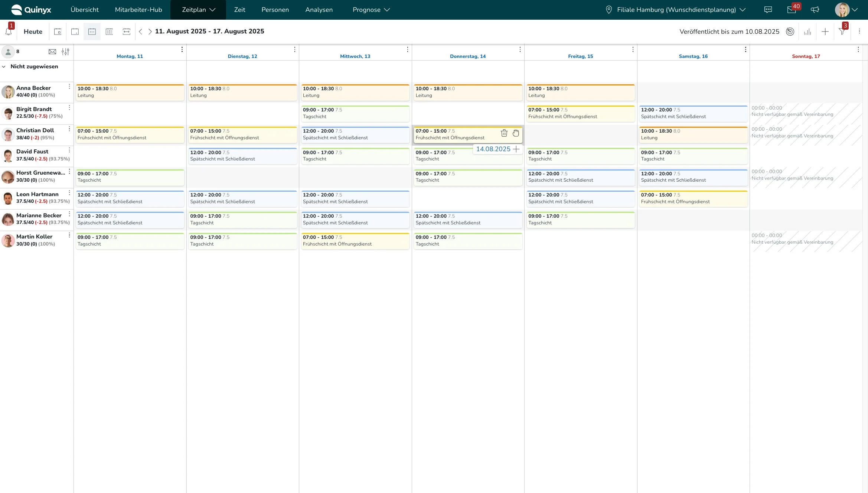
Task: Delete Christian Doll's Thursday shift with trash icon
Action: point(504,133)
